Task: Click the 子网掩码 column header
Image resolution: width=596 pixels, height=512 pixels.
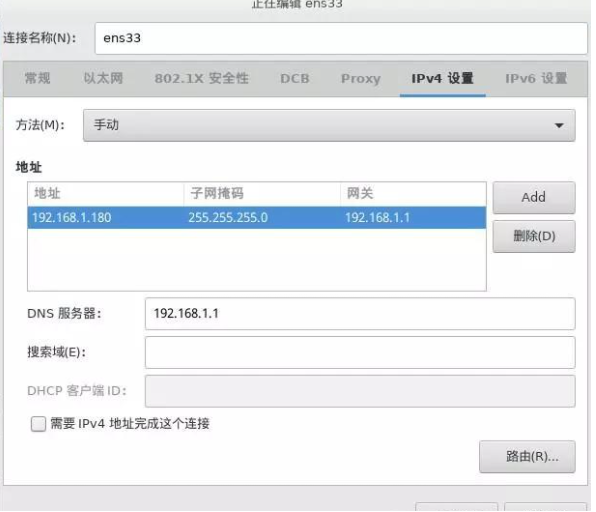Action: 262,194
